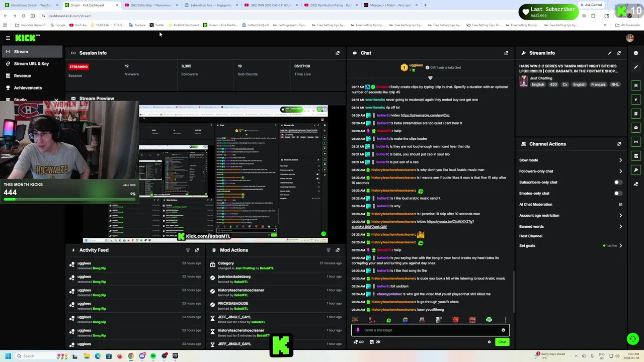This screenshot has height=362, width=644.
Task: Expand Followers-only chat options
Action: 620,171
